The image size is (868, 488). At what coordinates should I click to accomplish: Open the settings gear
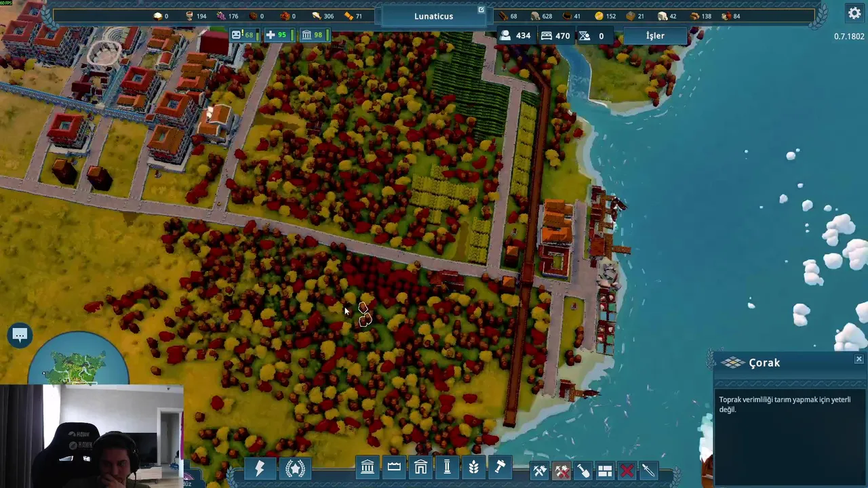click(854, 13)
